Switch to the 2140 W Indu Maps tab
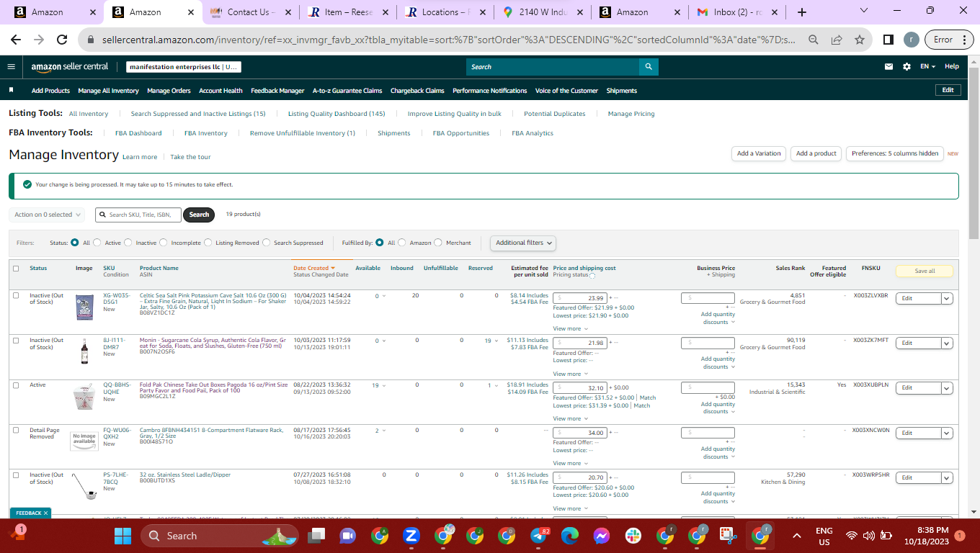The width and height of the screenshot is (980, 553). tap(542, 12)
